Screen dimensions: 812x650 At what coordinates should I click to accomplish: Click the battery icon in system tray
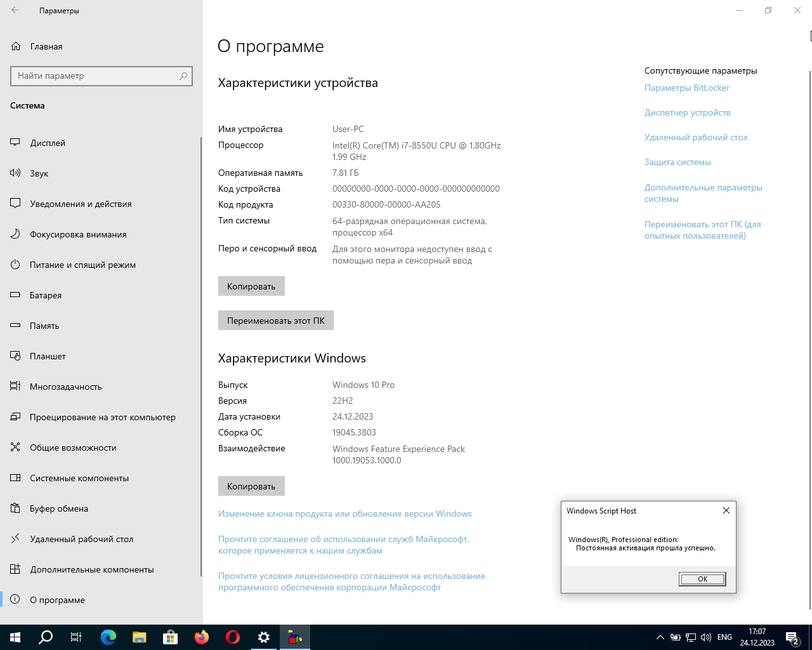click(x=676, y=637)
